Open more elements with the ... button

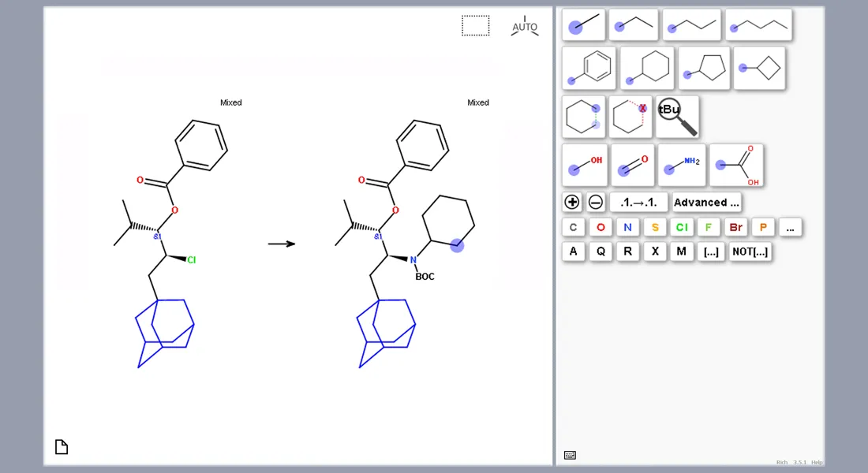coord(790,227)
